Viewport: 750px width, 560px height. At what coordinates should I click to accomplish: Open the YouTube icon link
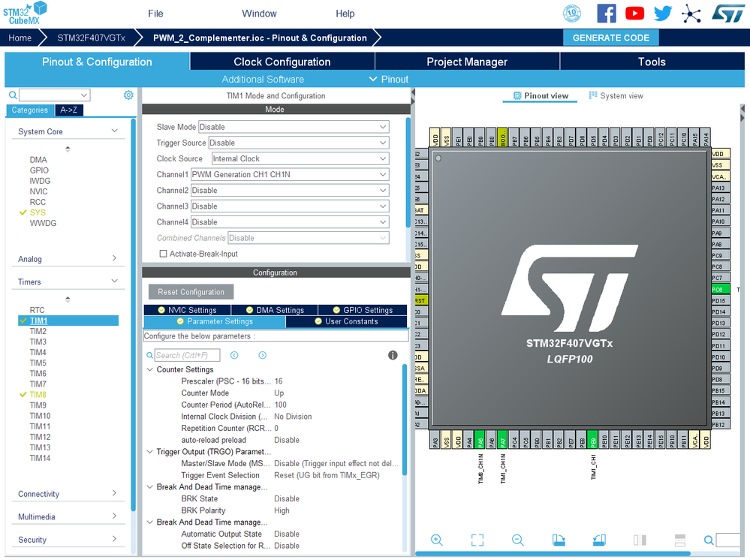634,14
